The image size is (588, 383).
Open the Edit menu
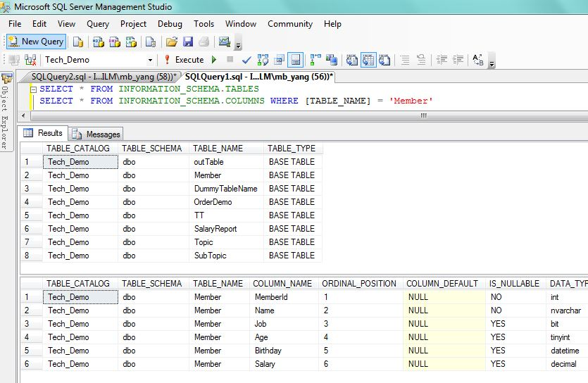(39, 24)
